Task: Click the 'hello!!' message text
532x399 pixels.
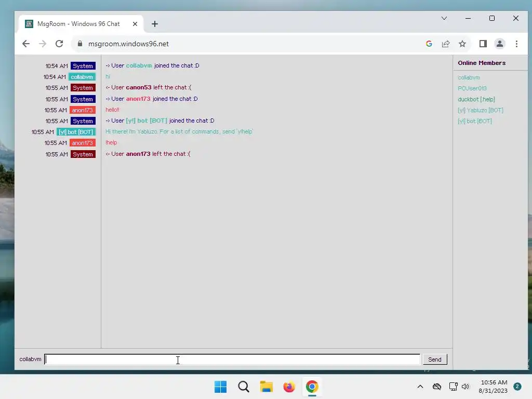Action: [x=112, y=110]
